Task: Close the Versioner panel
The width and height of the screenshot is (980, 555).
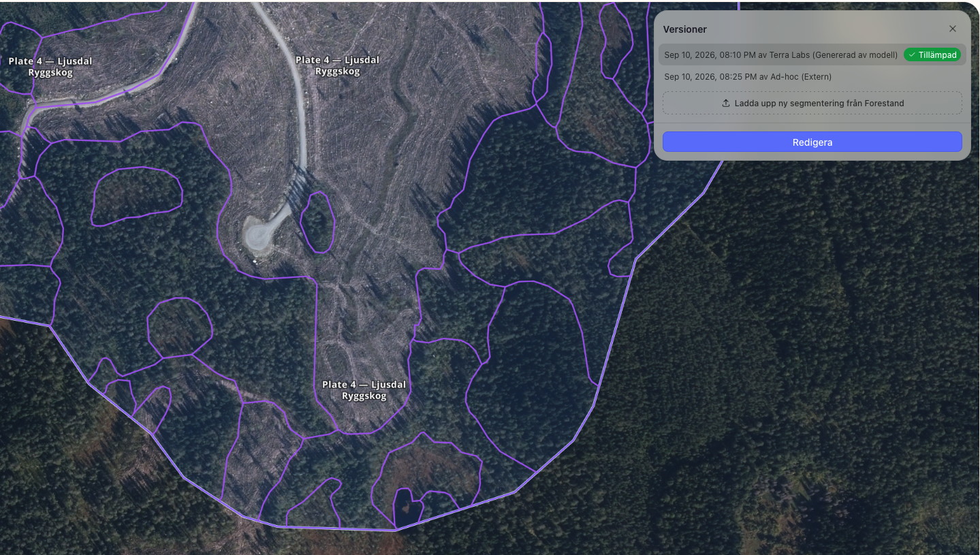Action: (x=953, y=29)
